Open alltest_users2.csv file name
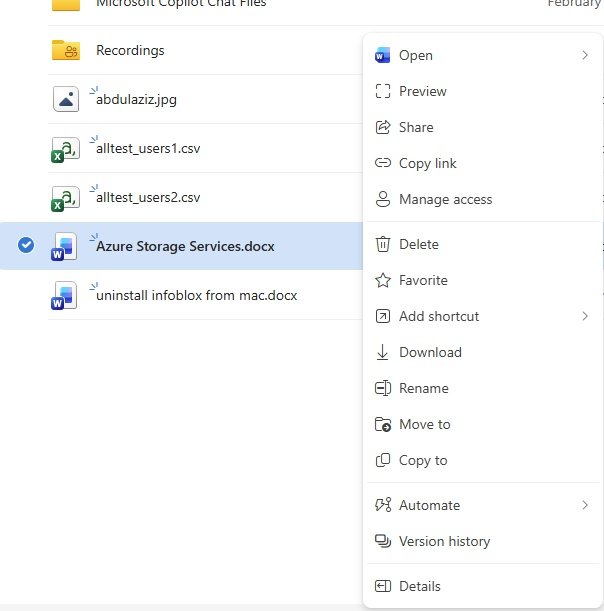604x611 pixels. click(148, 198)
